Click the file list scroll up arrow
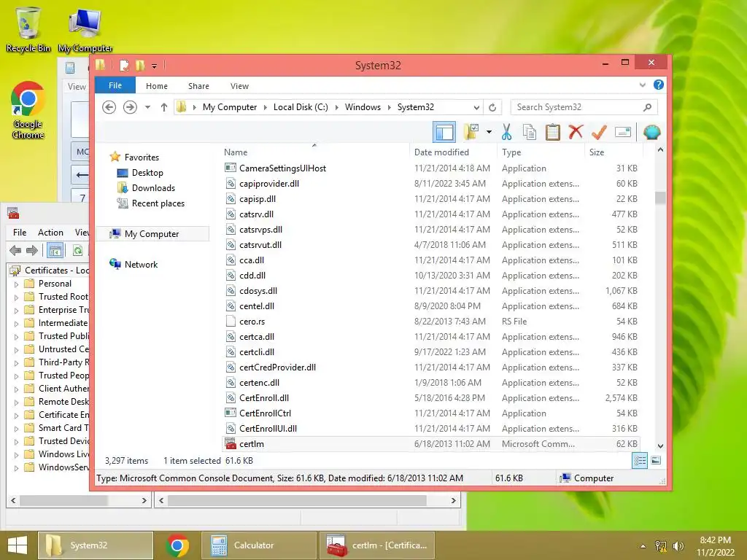747x560 pixels. 660,149
